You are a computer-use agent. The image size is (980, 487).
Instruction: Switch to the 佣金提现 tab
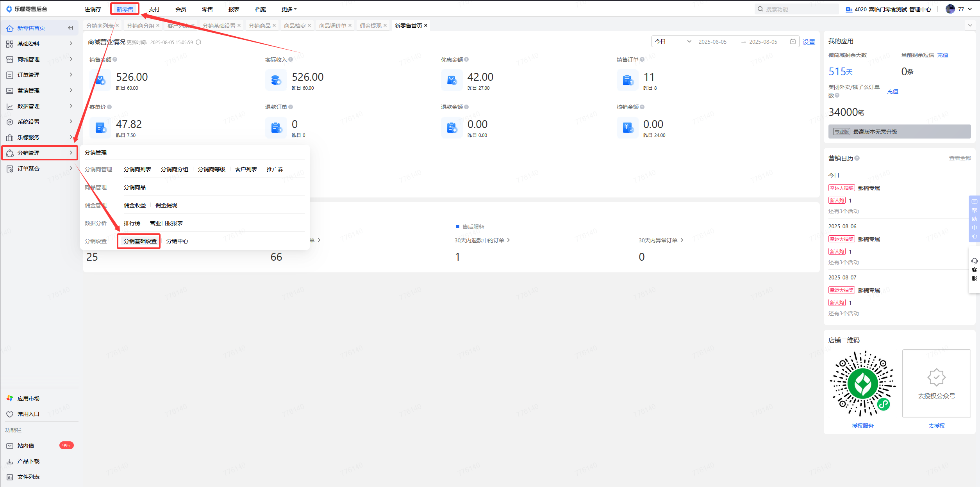(x=370, y=26)
